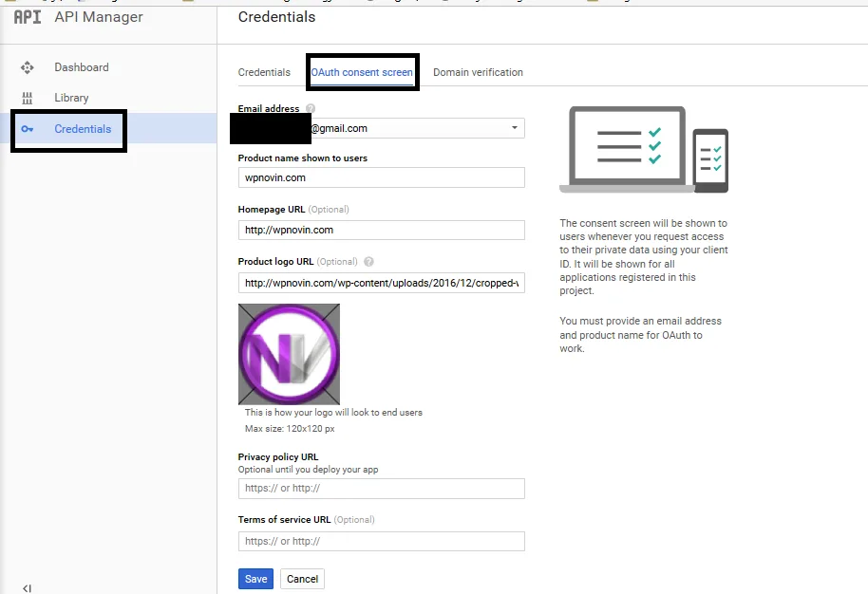The height and width of the screenshot is (594, 868).
Task: Click the Privacy policy URL field
Action: [x=382, y=489]
